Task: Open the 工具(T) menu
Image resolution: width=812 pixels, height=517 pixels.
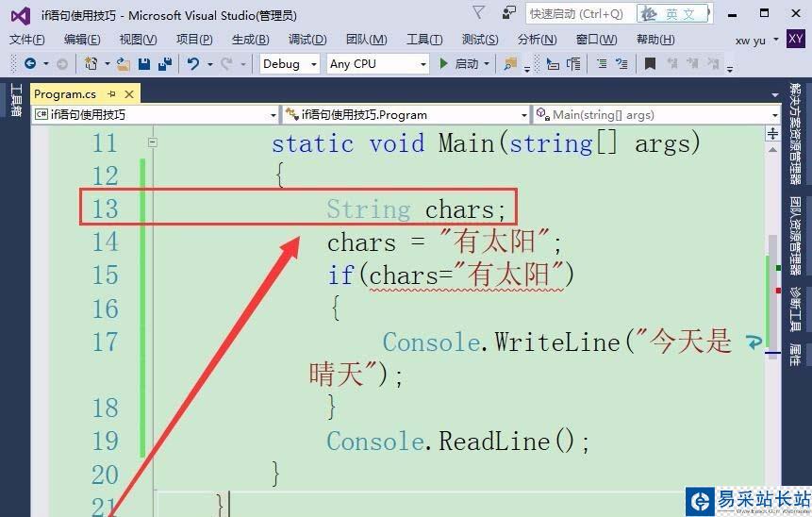Action: (424, 40)
